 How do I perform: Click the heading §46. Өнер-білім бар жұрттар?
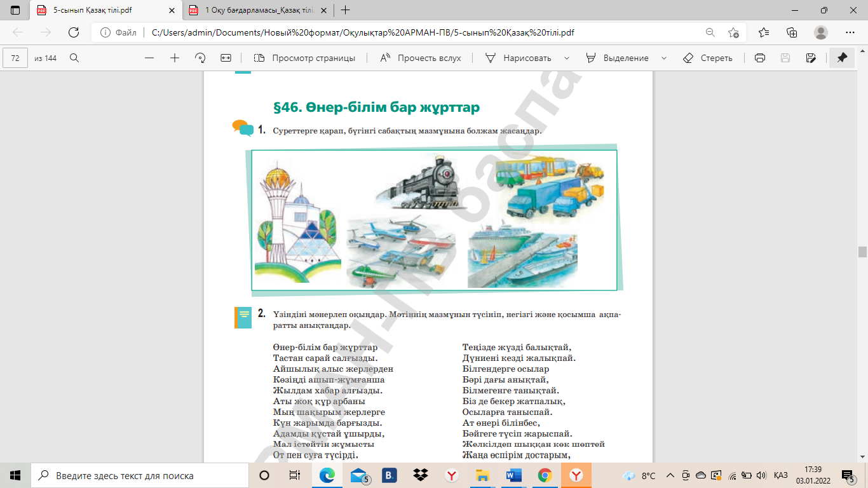pos(376,107)
